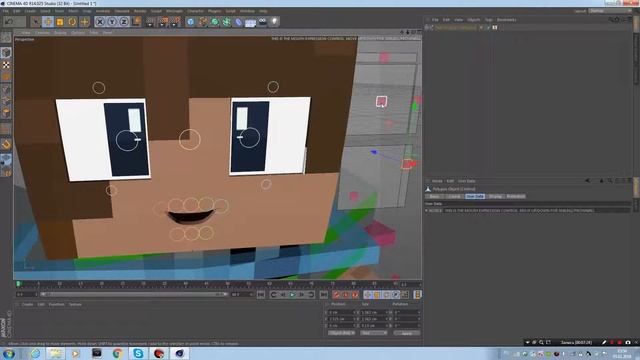The image size is (640, 360).
Task: Switch to the Basic tab in Attributes
Action: (x=434, y=196)
